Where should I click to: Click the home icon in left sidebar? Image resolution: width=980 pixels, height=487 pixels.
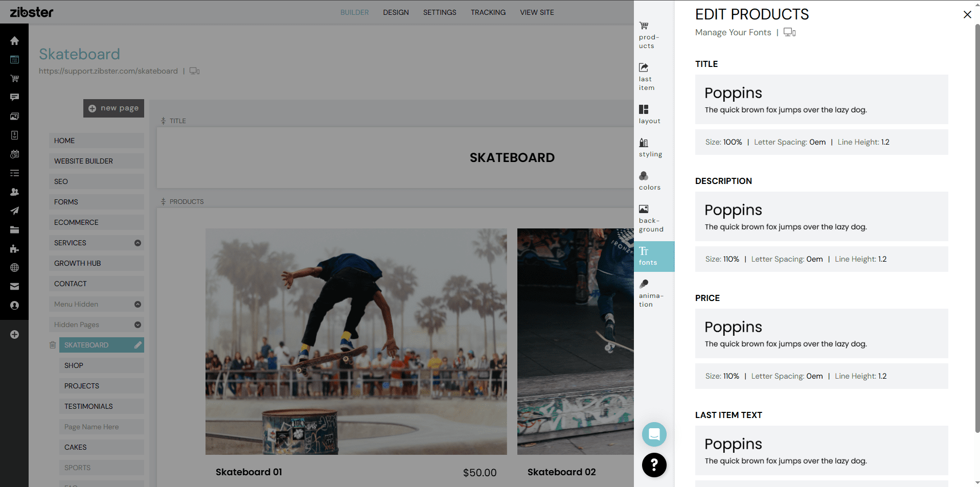[14, 41]
